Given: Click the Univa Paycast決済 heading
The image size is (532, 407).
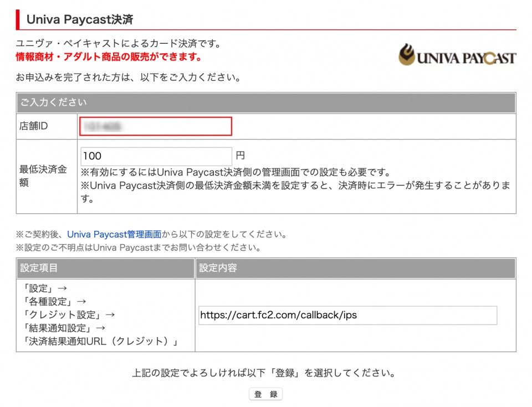Looking at the screenshot, I should pyautogui.click(x=80, y=19).
